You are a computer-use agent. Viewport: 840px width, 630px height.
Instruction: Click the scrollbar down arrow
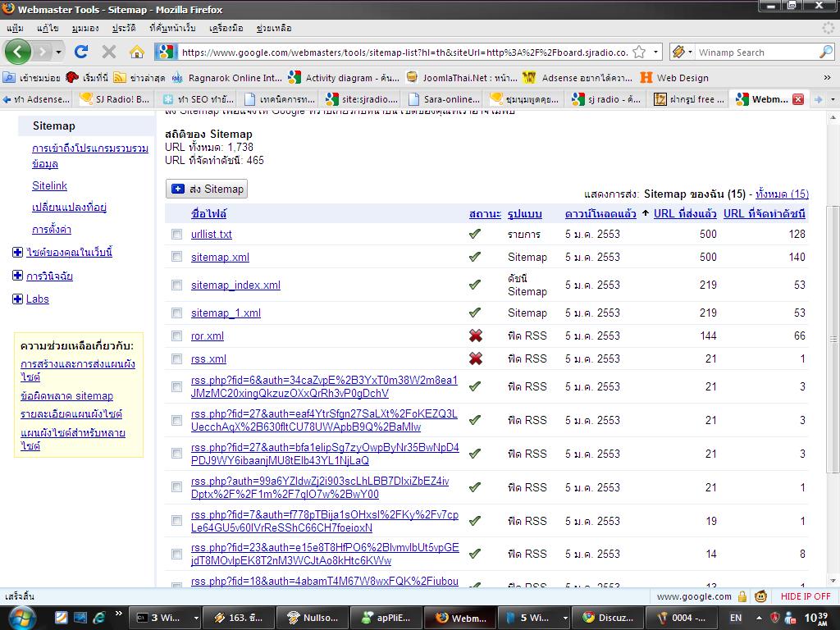[833, 581]
